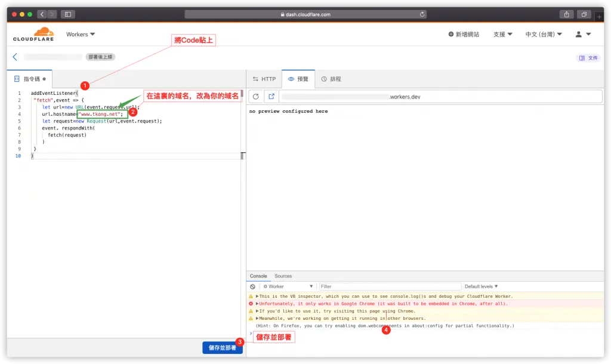Select the Worker context dropdown
This screenshot has height=364, width=611.
288,286
